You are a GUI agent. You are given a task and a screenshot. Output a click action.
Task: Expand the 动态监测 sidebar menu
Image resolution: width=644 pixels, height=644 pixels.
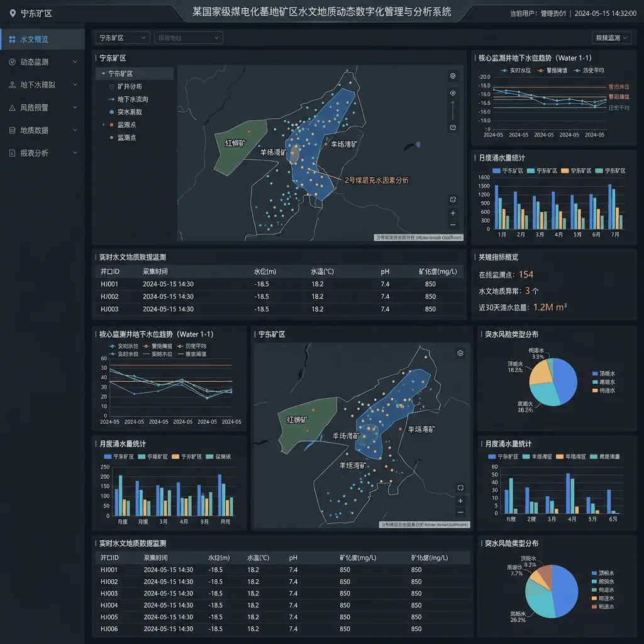click(42, 62)
